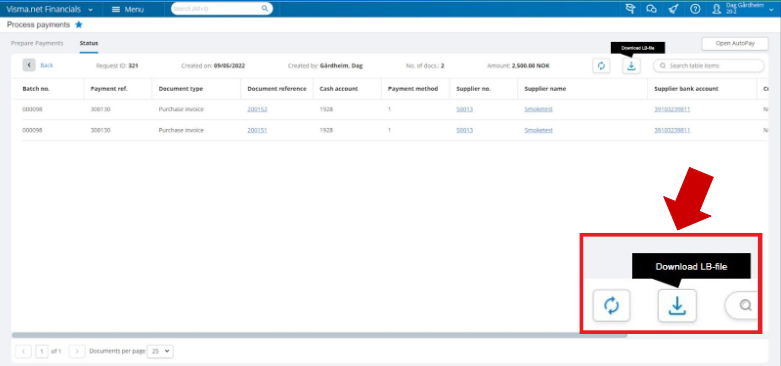Screen dimensions: 781x366
Task: Sort by Document reference column header
Action: [277, 89]
